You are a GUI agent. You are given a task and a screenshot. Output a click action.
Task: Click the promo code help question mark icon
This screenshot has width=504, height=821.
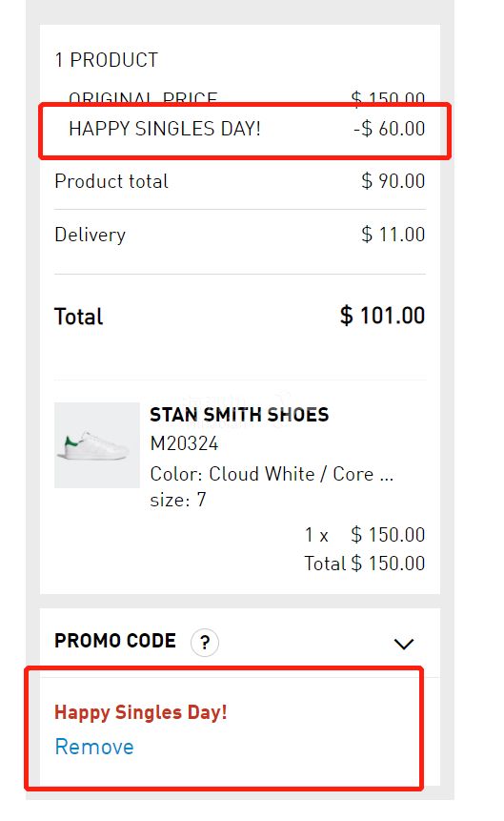(x=205, y=642)
